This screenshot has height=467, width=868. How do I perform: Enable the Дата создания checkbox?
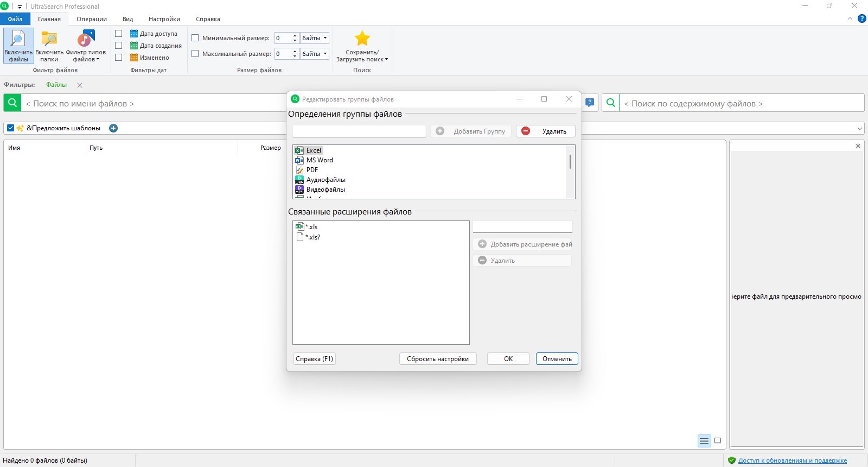(119, 46)
